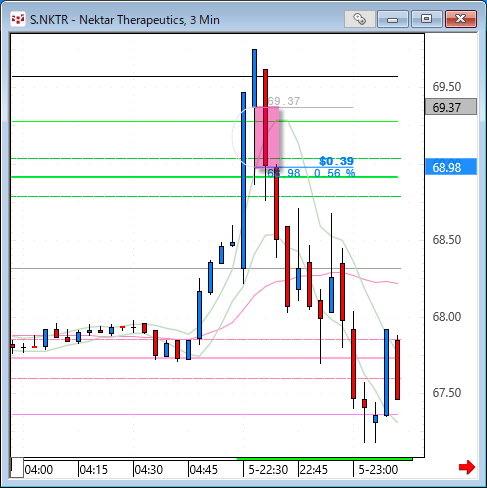
Task: Click the 68.50 price axis label
Action: point(447,240)
